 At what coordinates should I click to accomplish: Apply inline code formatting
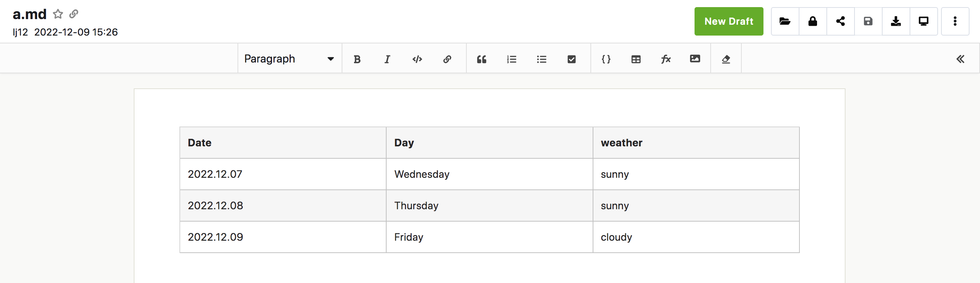[417, 60]
